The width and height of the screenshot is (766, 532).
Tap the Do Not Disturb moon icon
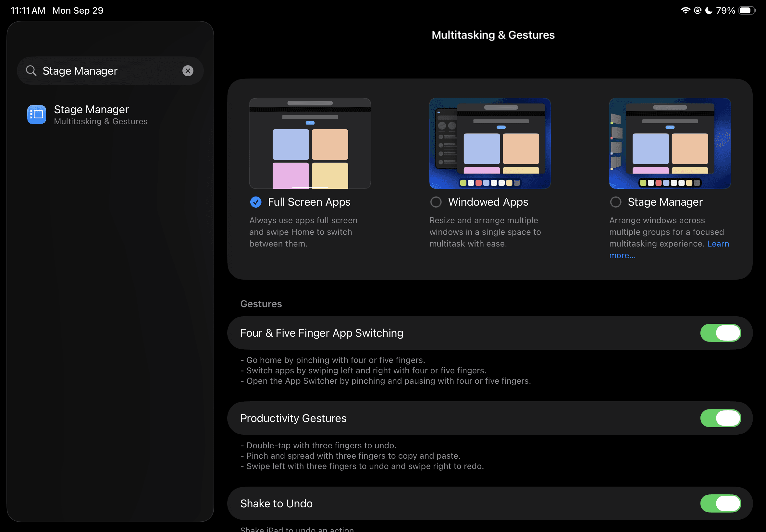709,10
